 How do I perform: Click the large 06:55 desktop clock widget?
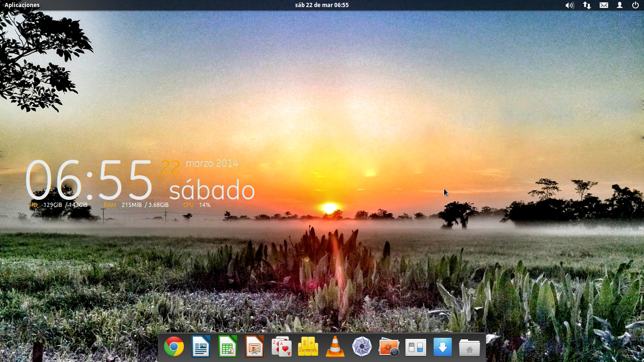coord(89,181)
